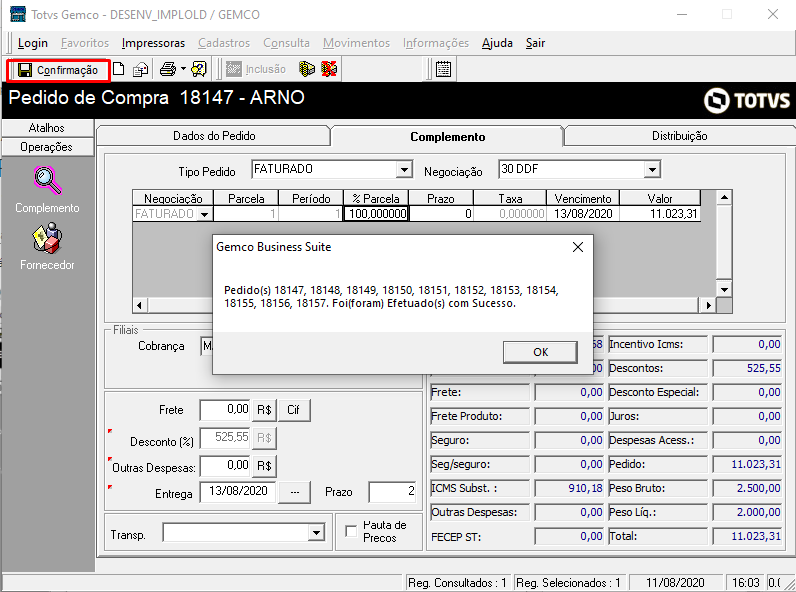Click the Prazo field with value 2
Viewport: 796px width, 592px height.
(x=392, y=491)
